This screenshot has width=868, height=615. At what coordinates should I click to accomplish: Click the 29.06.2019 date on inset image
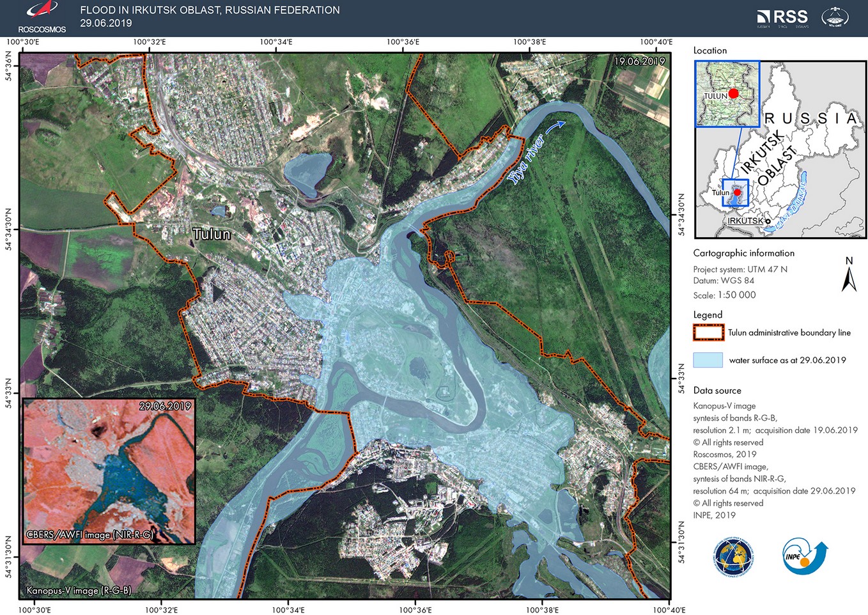coord(165,406)
